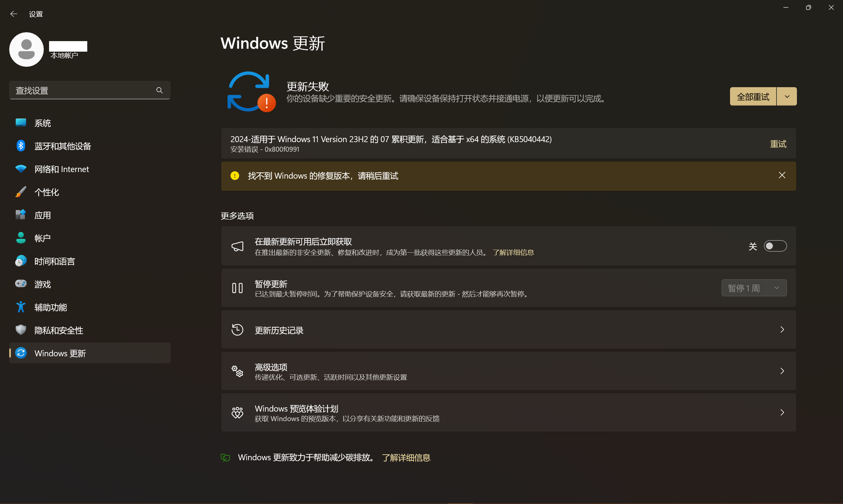Viewport: 843px width, 504px height.
Task: Expand the dropdown arrow next to 全部重试
Action: click(787, 96)
